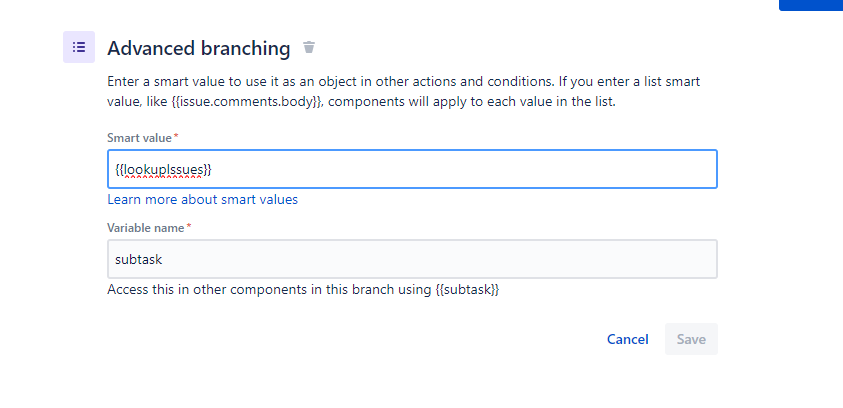
Task: Click the red asterisk beside Smart value
Action: coord(176,137)
